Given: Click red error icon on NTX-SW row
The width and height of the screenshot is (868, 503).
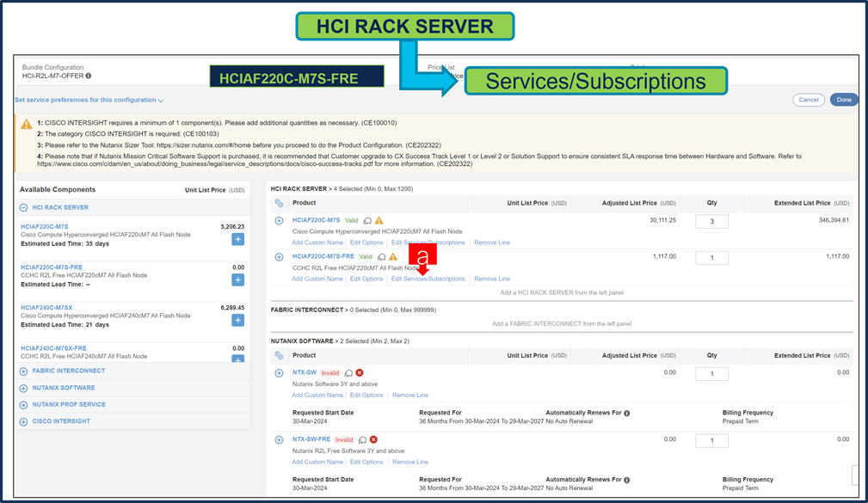Looking at the screenshot, I should coord(360,373).
